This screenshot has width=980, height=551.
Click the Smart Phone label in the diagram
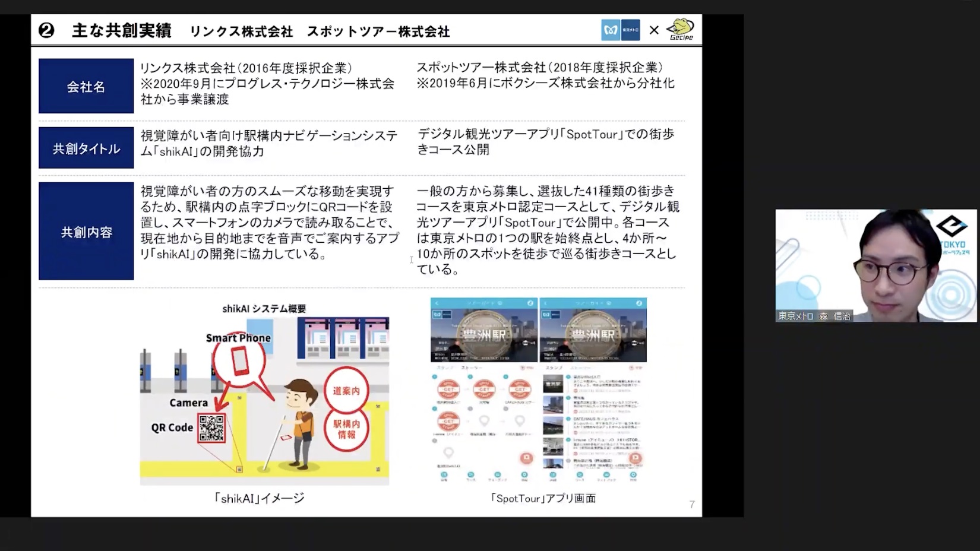(238, 338)
